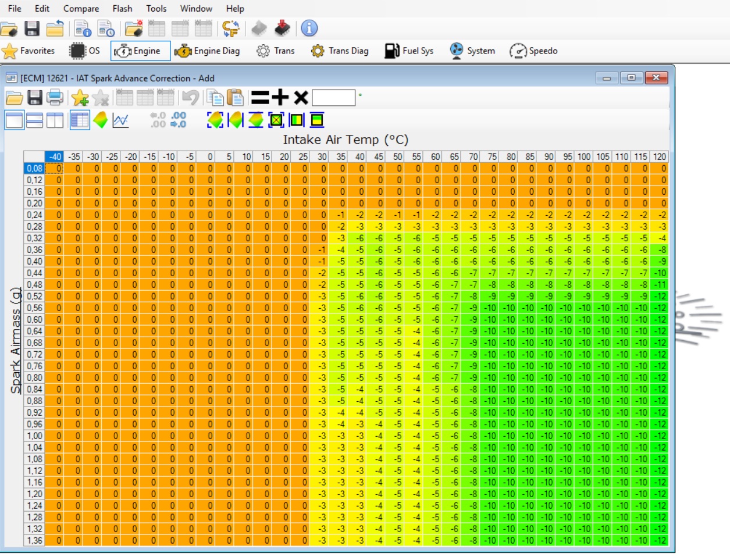
Task: Open the Engine Diag section
Action: 208,51
